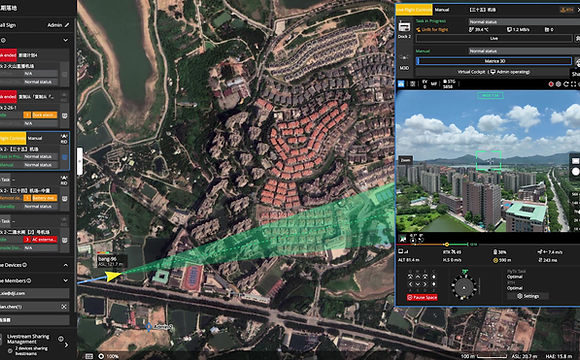Click the green target box in the video
The image size is (580, 360).
point(488,161)
